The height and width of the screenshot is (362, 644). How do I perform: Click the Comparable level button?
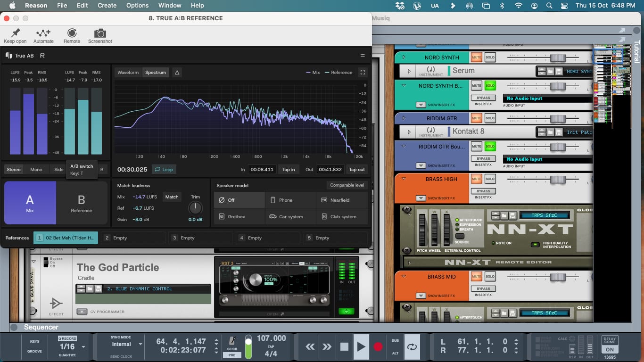[x=347, y=185]
